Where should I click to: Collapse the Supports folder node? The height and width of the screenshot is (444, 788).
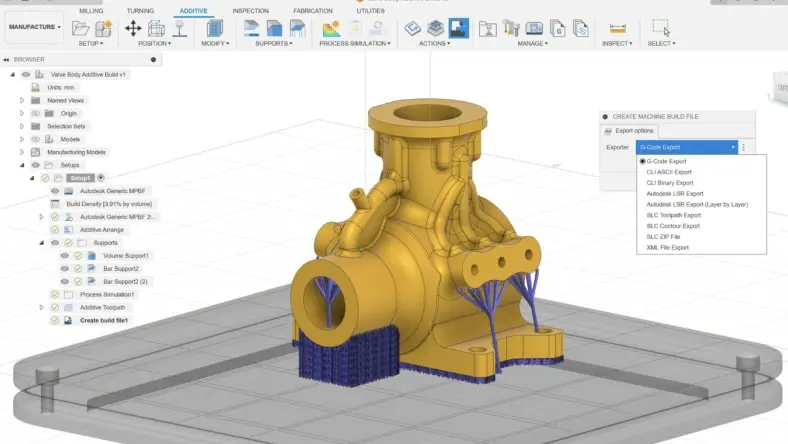pos(42,243)
